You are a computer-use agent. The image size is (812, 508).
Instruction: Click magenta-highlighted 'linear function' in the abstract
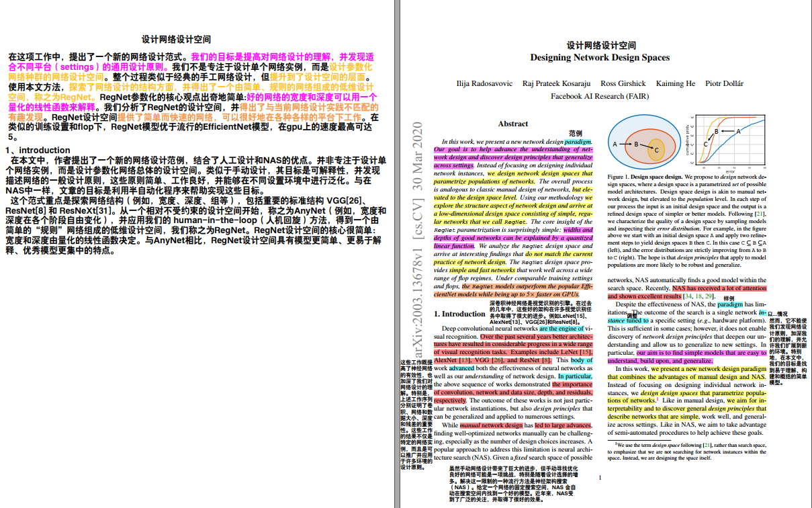(454, 246)
